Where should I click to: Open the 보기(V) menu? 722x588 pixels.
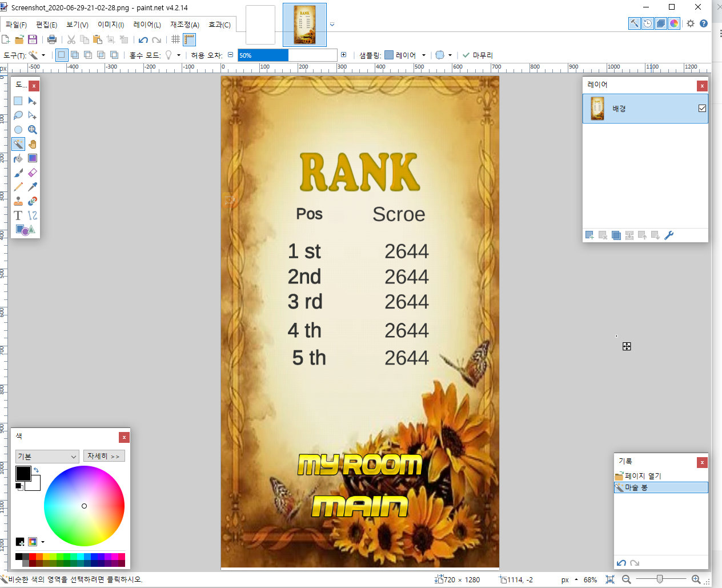77,25
